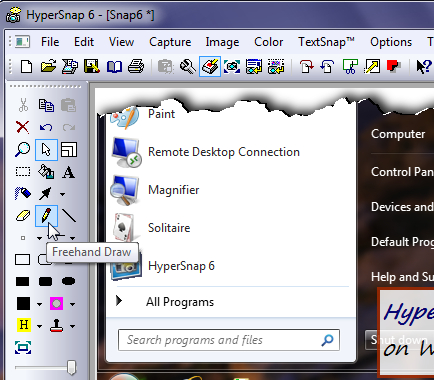
Task: Select the yellow H highlighter tool
Action: point(23,325)
